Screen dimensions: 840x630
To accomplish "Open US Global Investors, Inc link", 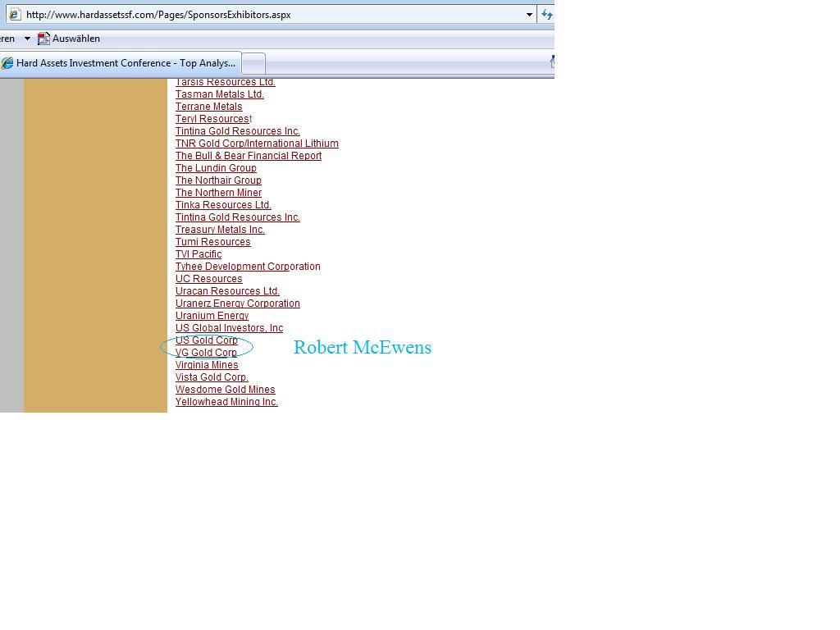I will [230, 328].
